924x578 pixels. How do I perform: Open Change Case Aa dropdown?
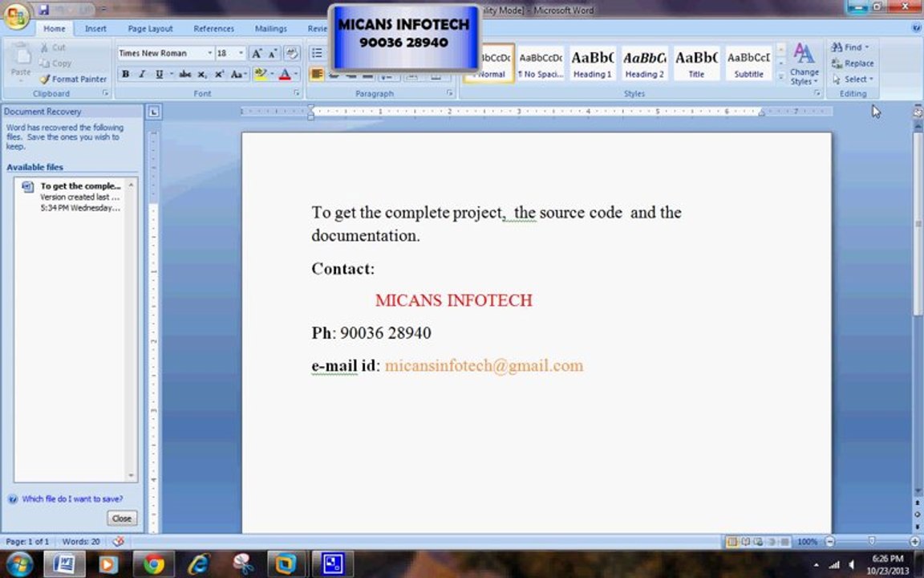(238, 75)
